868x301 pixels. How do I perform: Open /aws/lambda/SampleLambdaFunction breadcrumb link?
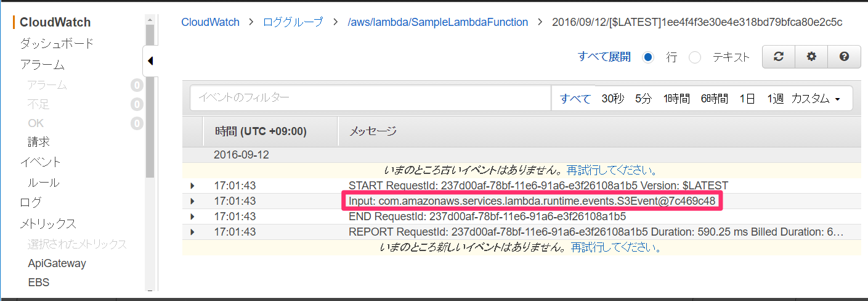click(x=437, y=22)
